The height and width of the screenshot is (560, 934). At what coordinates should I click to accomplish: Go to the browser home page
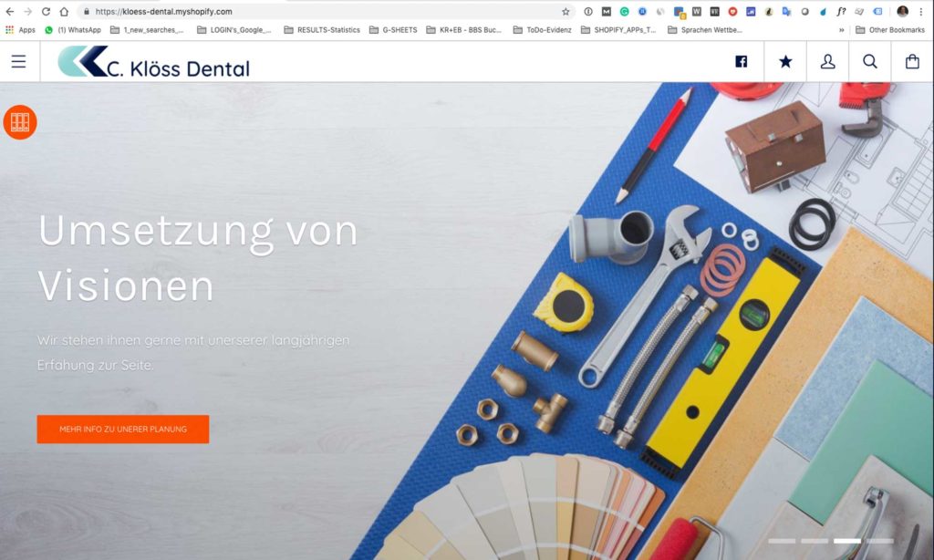click(x=64, y=11)
